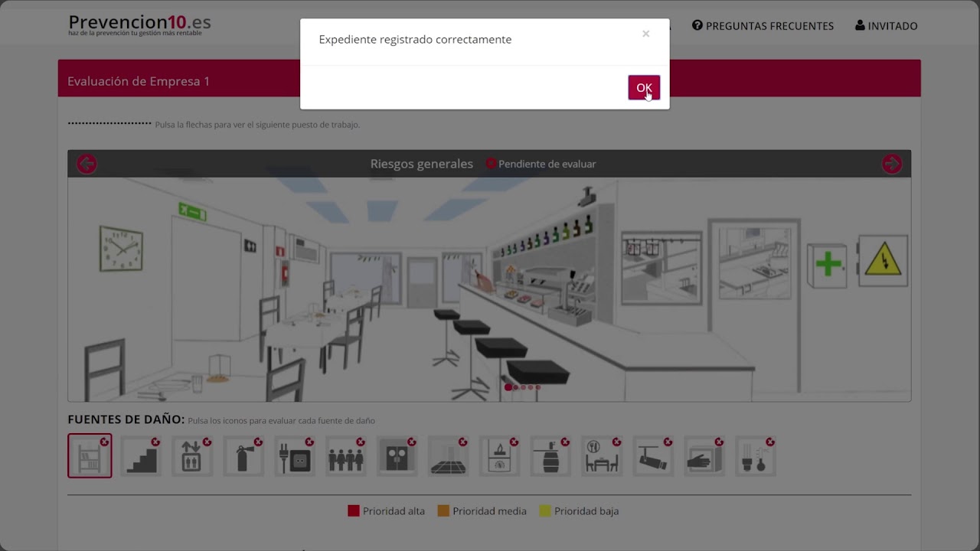980x551 pixels.
Task: Click the Evaluación de Empresa 1 header
Action: pos(139,81)
